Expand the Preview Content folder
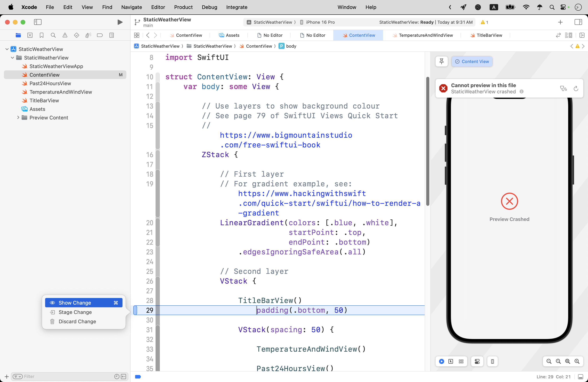Viewport: 588px width, 382px height. click(18, 118)
